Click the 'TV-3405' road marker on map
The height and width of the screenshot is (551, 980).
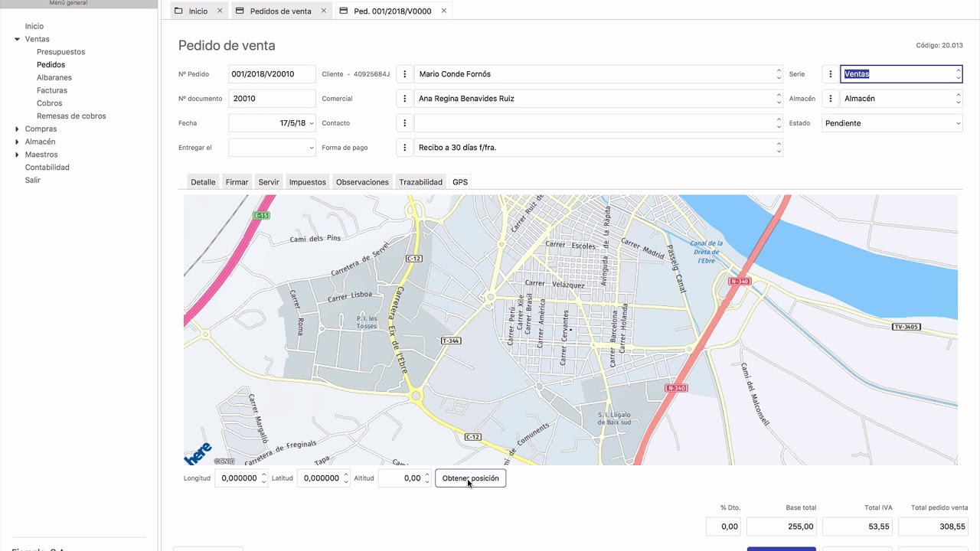[906, 328]
